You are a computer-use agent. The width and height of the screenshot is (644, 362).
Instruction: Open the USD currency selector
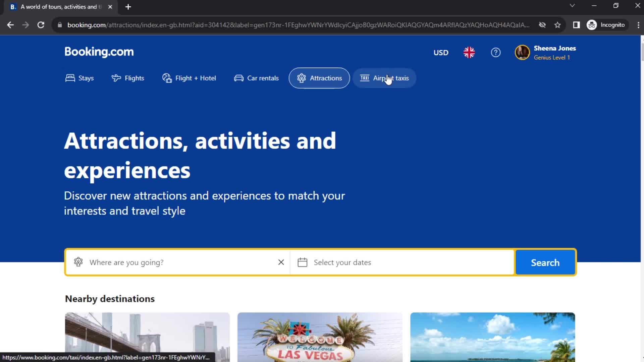[x=441, y=53]
